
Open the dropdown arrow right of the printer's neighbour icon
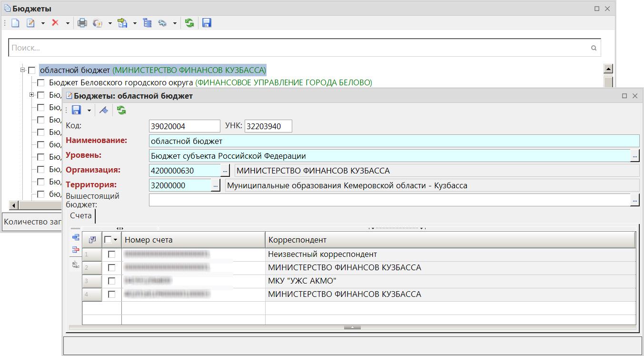point(110,23)
